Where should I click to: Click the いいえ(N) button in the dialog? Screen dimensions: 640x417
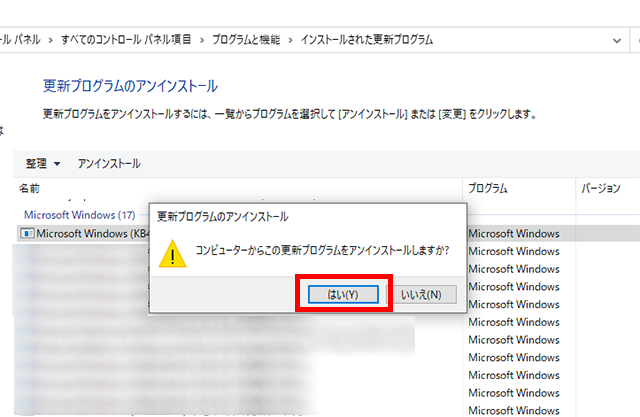coord(421,294)
